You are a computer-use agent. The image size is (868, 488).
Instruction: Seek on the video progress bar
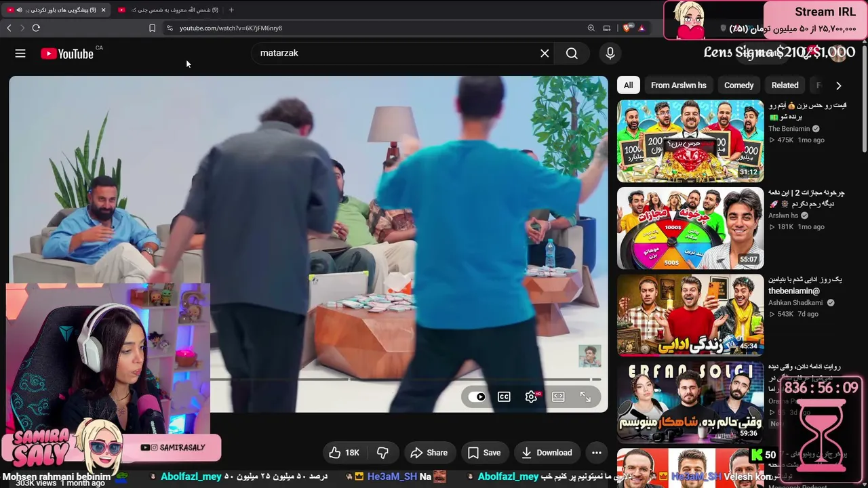[x=406, y=380]
